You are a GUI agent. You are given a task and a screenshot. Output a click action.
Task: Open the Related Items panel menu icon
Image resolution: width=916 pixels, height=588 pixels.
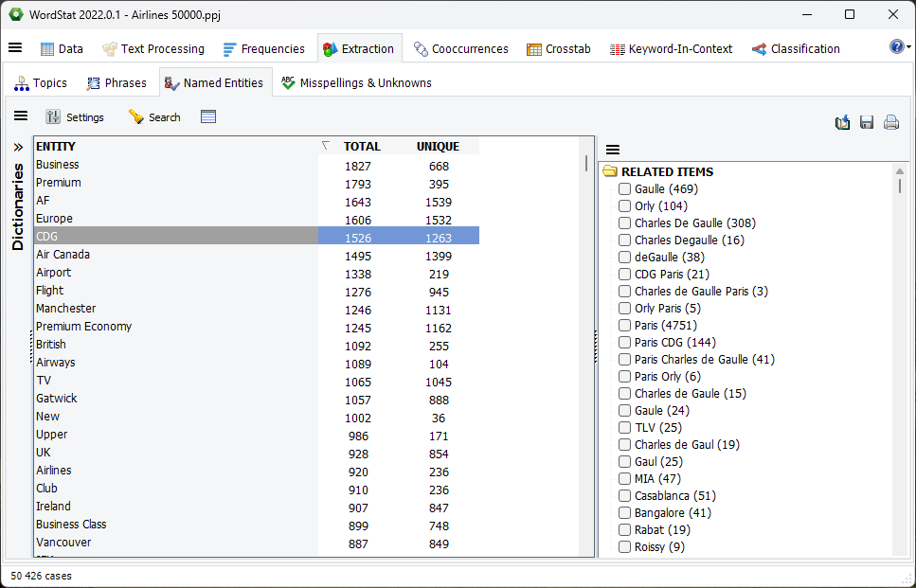(x=612, y=149)
